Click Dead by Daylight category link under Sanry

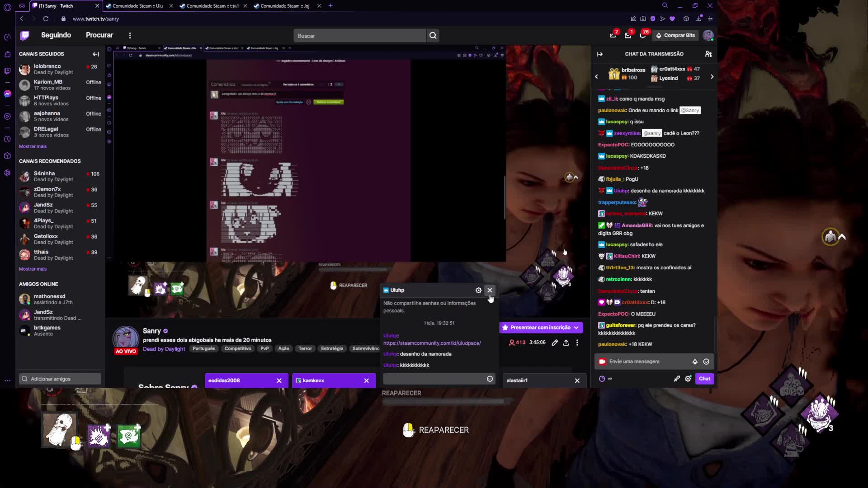(164, 349)
